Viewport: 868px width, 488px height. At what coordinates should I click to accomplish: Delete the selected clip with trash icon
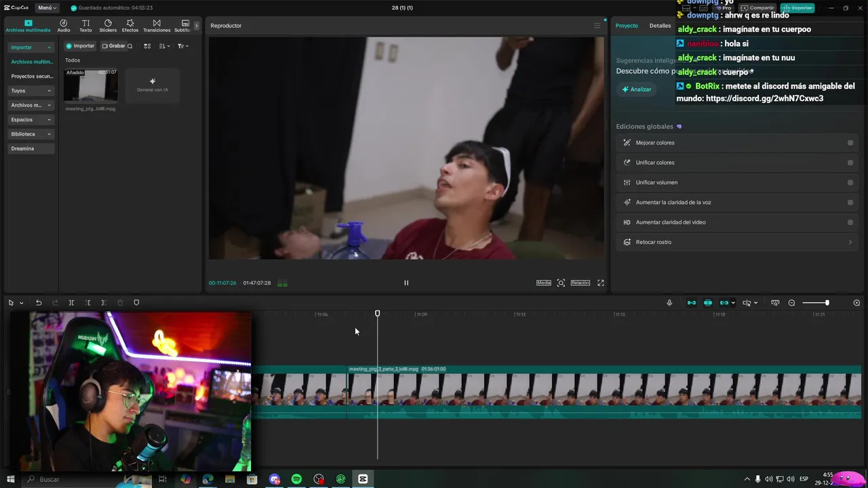click(120, 303)
